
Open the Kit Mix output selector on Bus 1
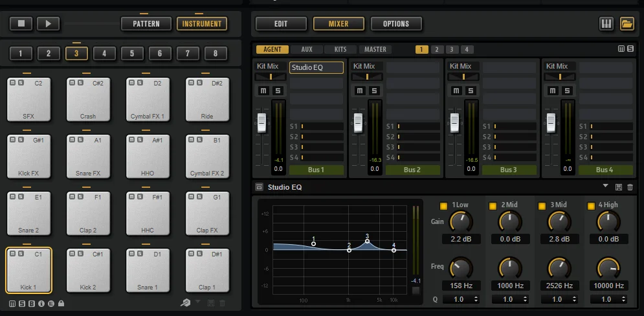click(x=271, y=66)
